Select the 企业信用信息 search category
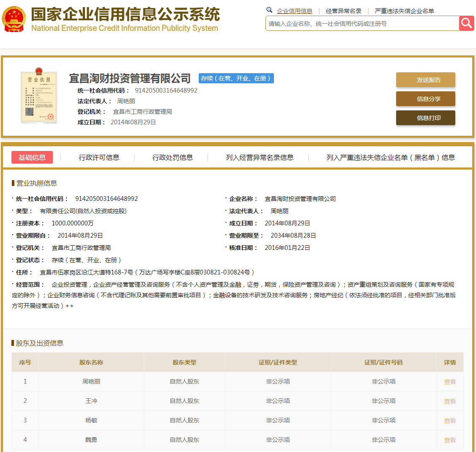The height and width of the screenshot is (452, 476). [295, 11]
